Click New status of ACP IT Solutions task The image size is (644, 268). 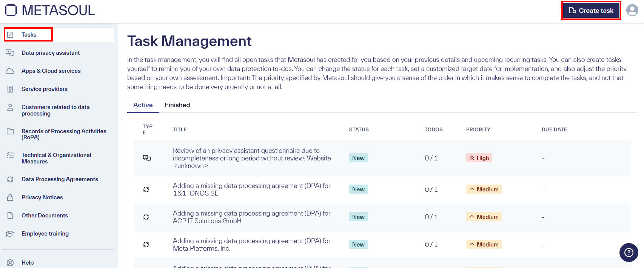click(x=358, y=217)
